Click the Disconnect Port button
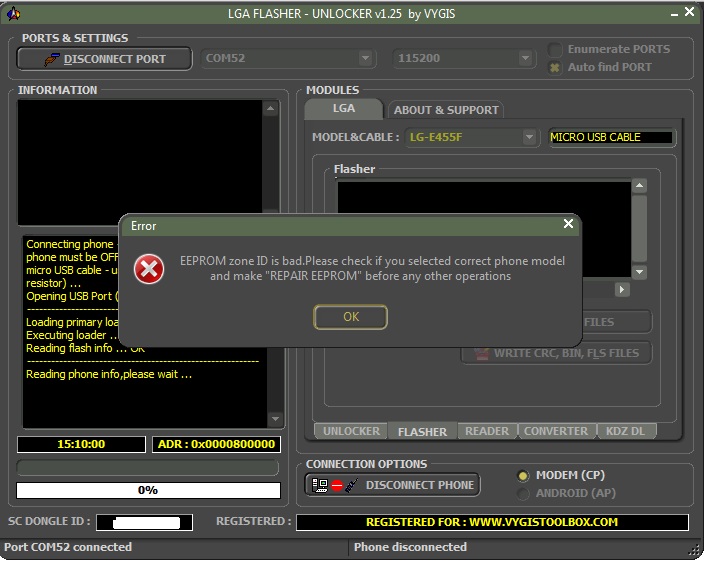The height and width of the screenshot is (564, 704). pos(105,59)
